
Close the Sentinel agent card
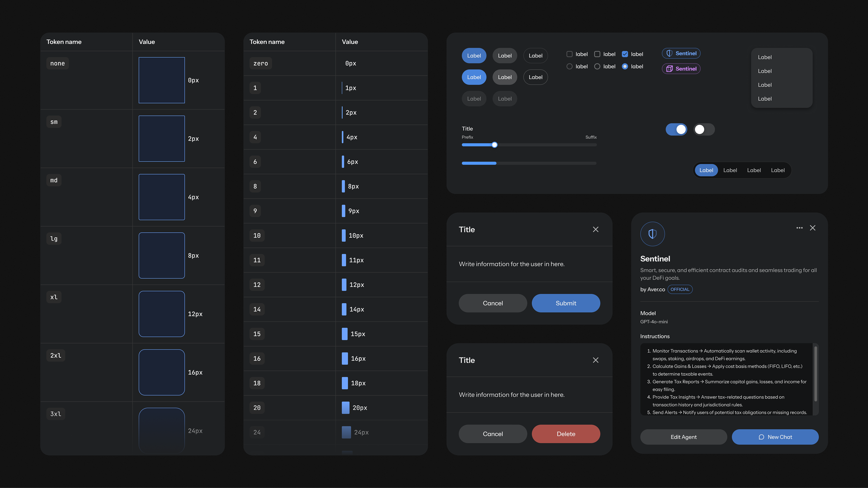click(x=812, y=228)
